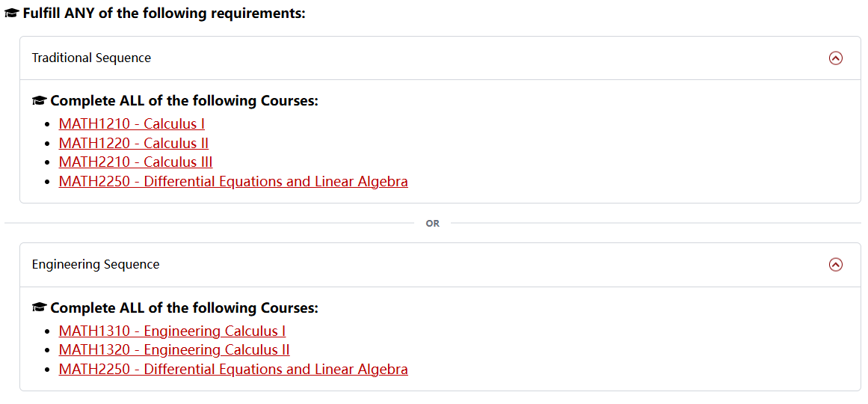Click the Fulfill ANY requirements heading text
Image resolution: width=868 pixels, height=404 pixels.
point(164,13)
